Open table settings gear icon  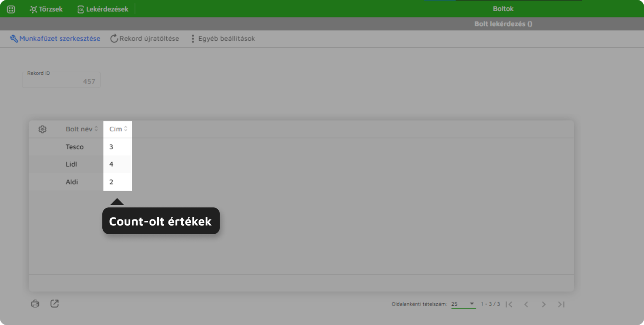43,129
